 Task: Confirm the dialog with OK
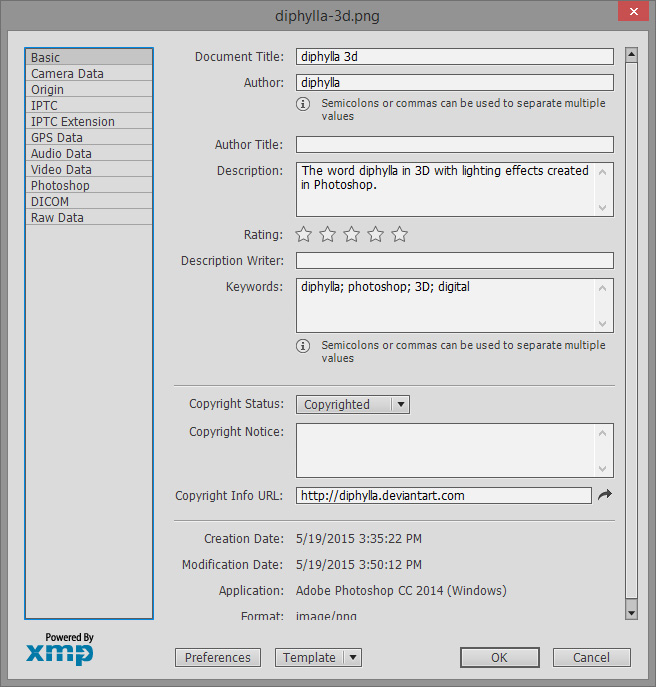[500, 657]
